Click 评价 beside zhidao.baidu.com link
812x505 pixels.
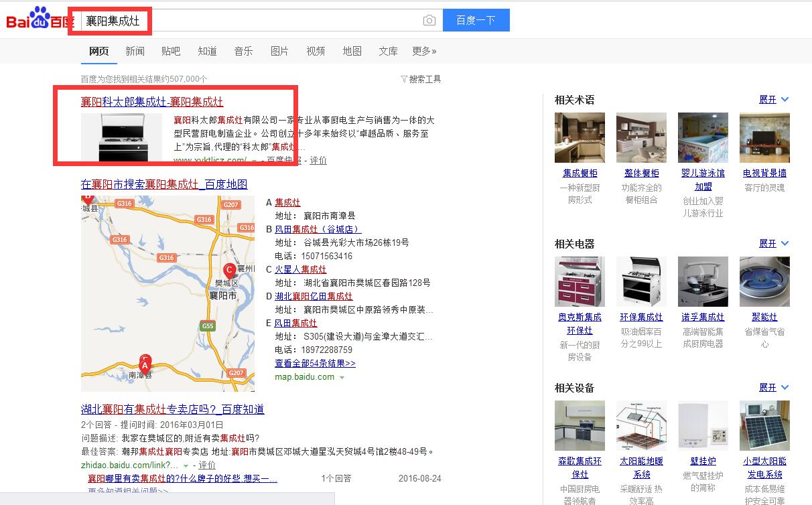coord(207,465)
